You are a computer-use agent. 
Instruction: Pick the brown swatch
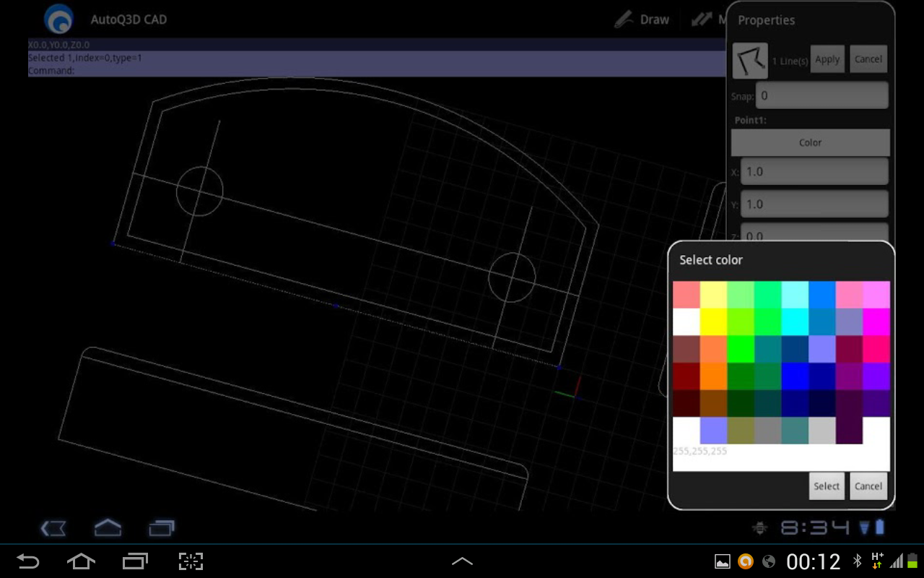tap(714, 403)
